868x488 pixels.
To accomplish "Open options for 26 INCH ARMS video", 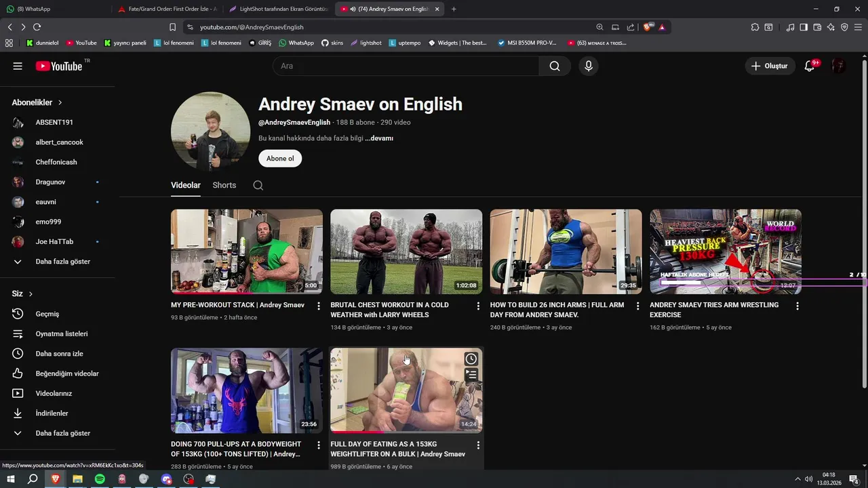I will point(638,306).
